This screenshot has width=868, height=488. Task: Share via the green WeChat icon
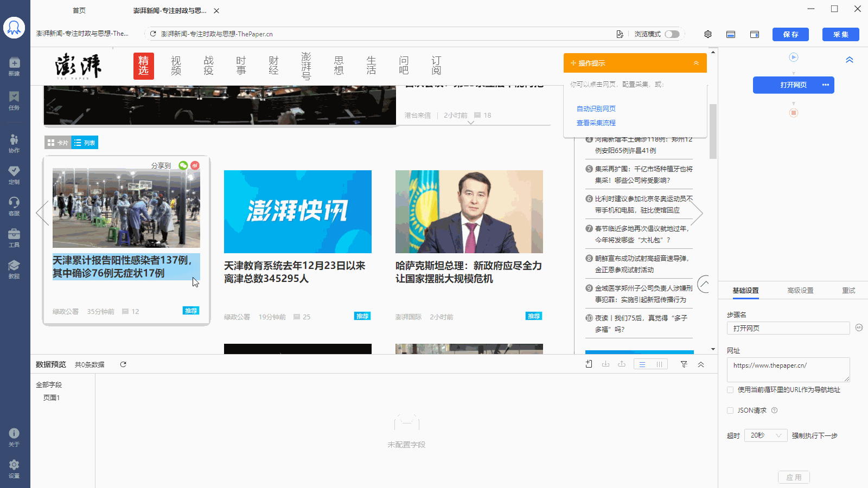click(183, 165)
